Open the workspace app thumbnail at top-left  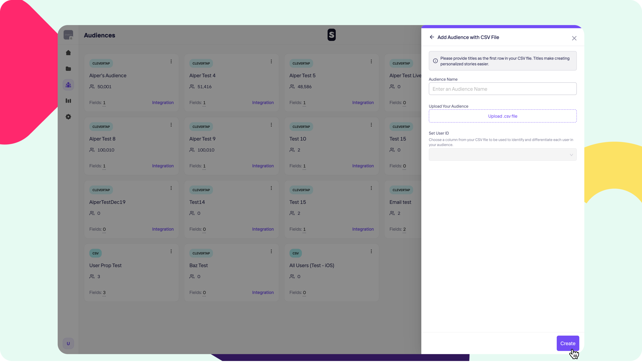pos(68,35)
